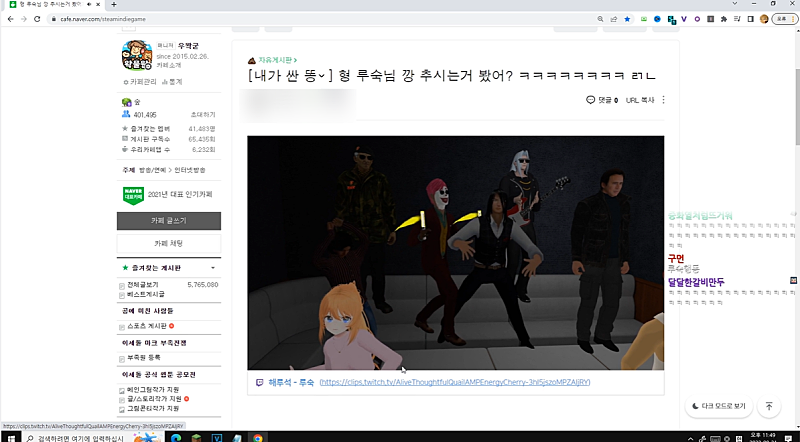
Task: Open the three-dot post options menu
Action: tap(663, 100)
